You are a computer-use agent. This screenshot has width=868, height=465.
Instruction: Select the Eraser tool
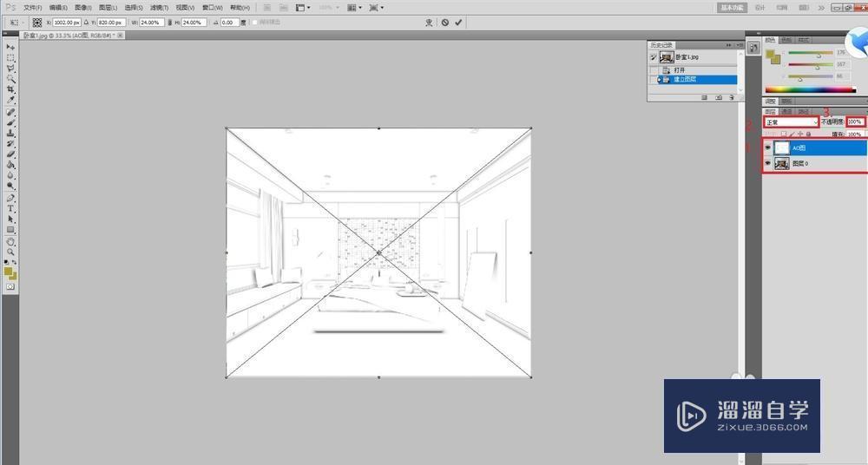pos(10,154)
